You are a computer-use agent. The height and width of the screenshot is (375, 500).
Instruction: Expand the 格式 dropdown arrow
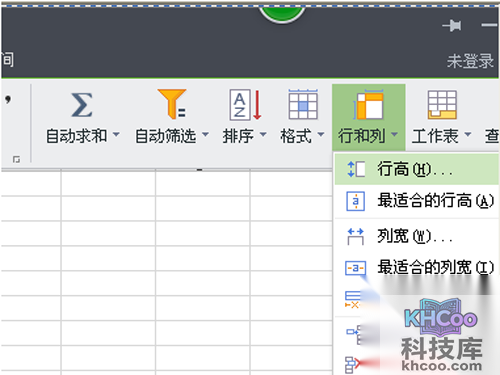pos(321,134)
